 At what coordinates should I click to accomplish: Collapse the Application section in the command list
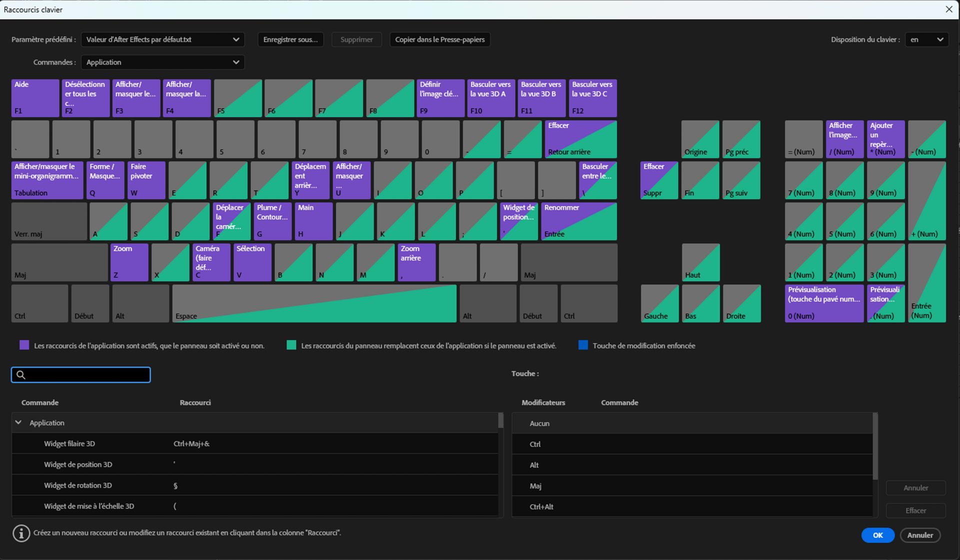[x=18, y=422]
